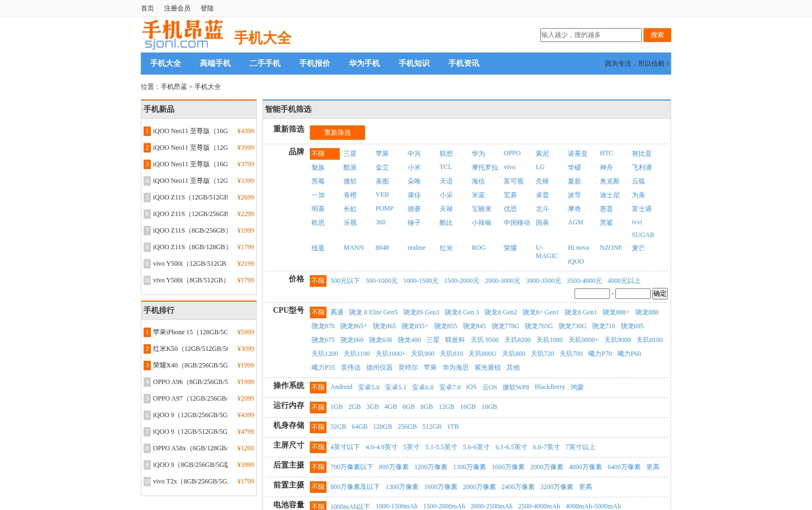Click the minimum price input box
812x510 pixels.
[x=592, y=293]
